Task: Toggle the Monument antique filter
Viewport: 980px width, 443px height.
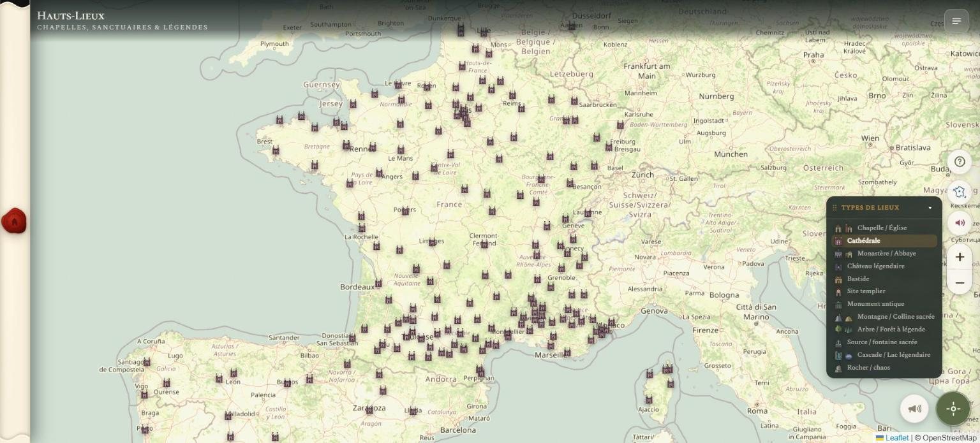Action: (x=884, y=304)
